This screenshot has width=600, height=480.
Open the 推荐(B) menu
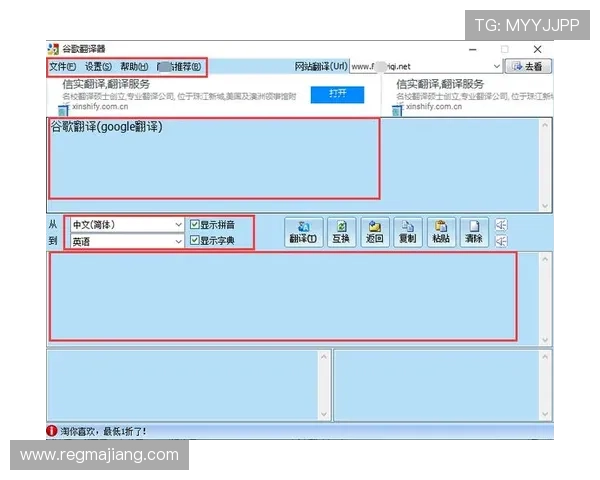pos(179,67)
